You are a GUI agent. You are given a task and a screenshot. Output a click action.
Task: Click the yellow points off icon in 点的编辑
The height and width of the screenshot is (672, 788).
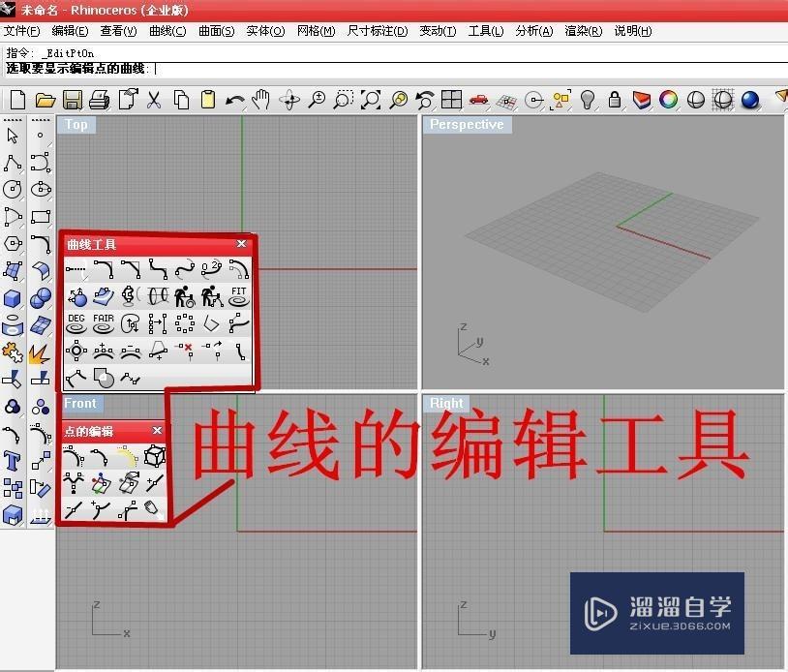(x=128, y=457)
